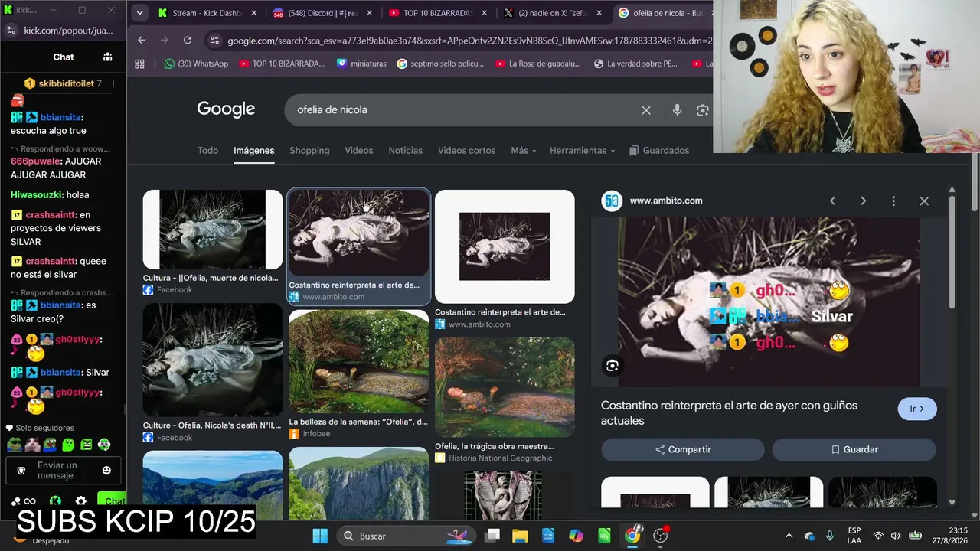Close the ambito.com image preview panel

pyautogui.click(x=924, y=201)
